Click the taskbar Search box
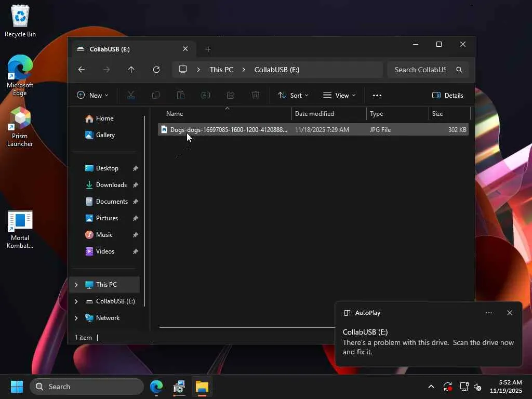This screenshot has width=532, height=399. pos(87,387)
